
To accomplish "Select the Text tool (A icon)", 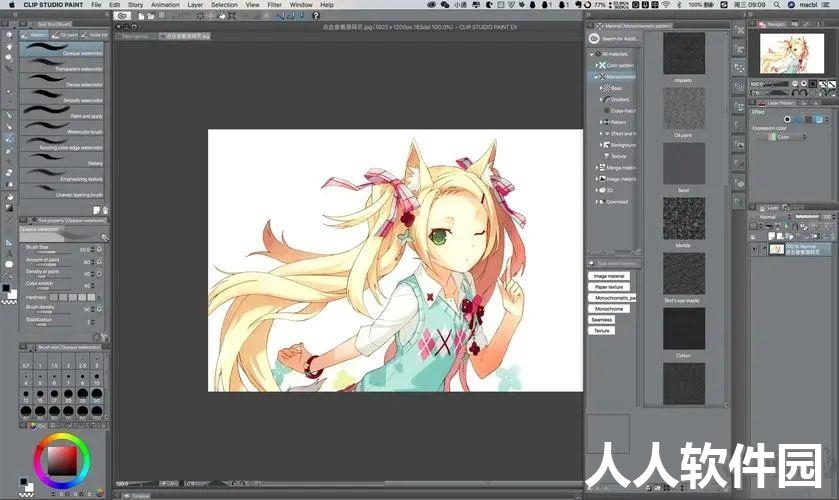I will [x=9, y=253].
